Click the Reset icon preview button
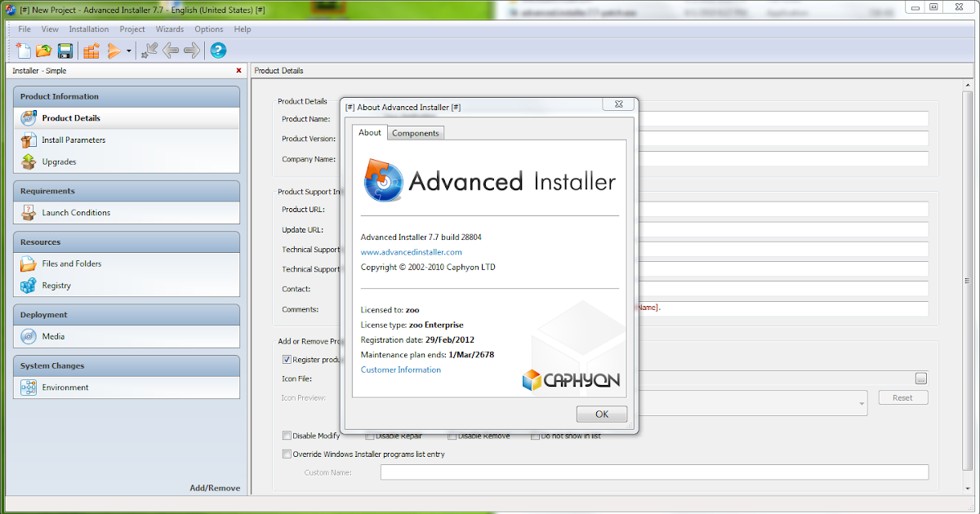980x514 pixels. tap(902, 397)
